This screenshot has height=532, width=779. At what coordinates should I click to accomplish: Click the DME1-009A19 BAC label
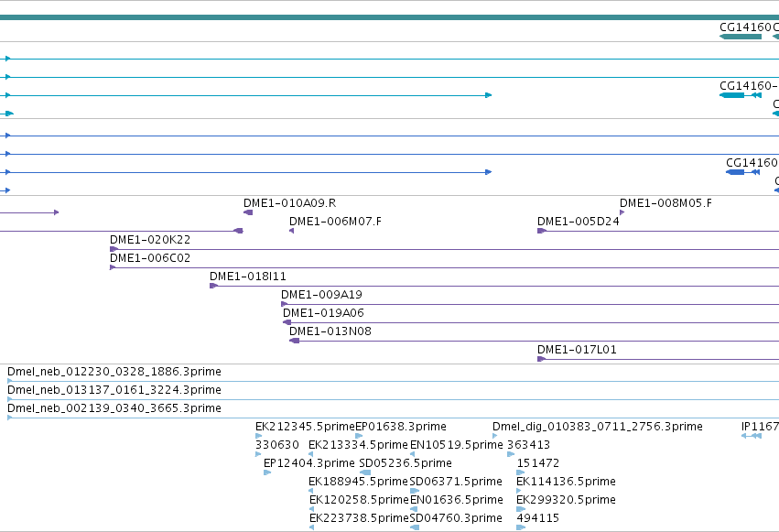321,295
